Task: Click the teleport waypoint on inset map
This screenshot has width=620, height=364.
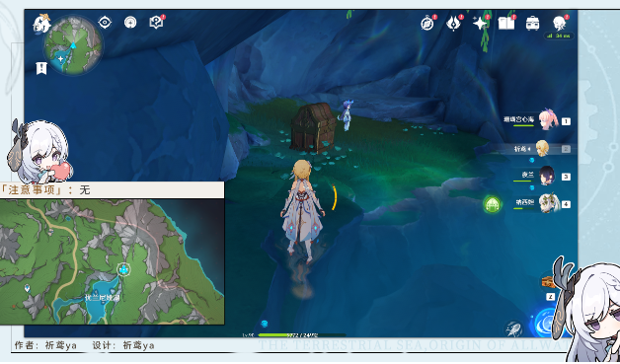Action: click(x=123, y=269)
